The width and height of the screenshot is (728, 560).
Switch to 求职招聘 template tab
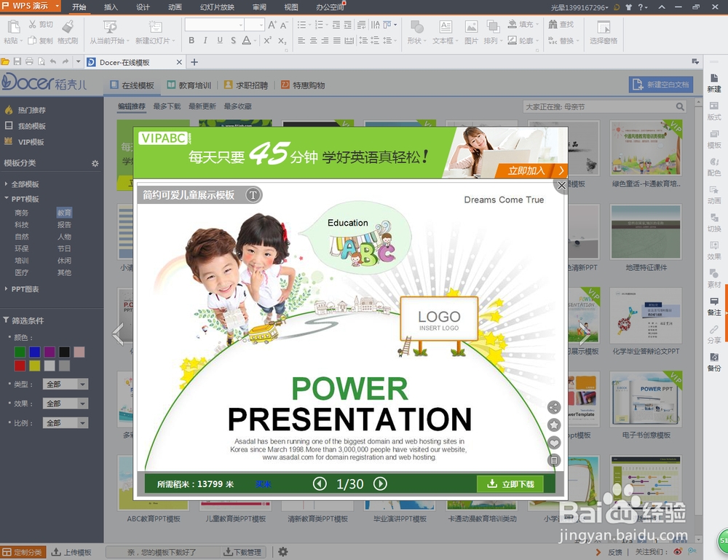point(246,85)
